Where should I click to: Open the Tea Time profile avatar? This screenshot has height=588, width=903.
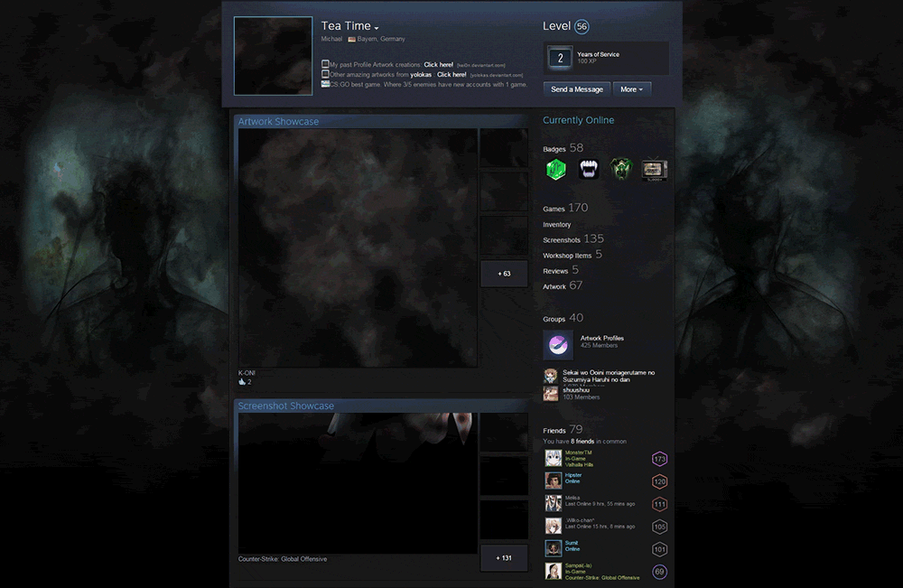coord(273,56)
